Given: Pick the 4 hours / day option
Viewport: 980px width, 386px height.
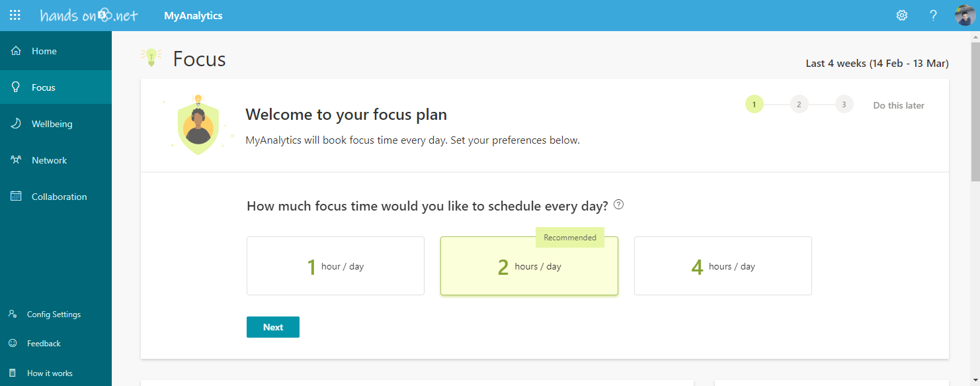Looking at the screenshot, I should click(x=723, y=266).
